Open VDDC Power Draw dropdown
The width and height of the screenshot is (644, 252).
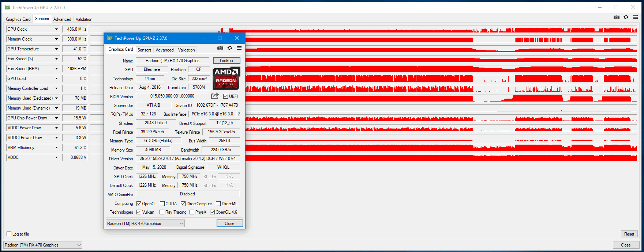point(56,128)
